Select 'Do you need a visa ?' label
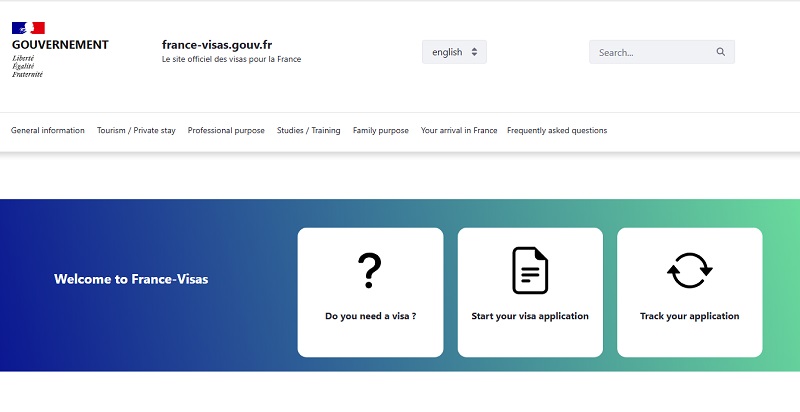Screen dimensions: 800x412 pos(370,316)
